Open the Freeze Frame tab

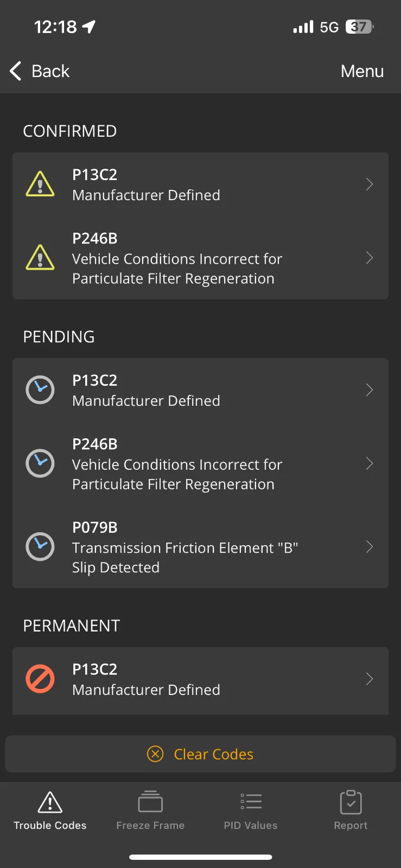150,810
